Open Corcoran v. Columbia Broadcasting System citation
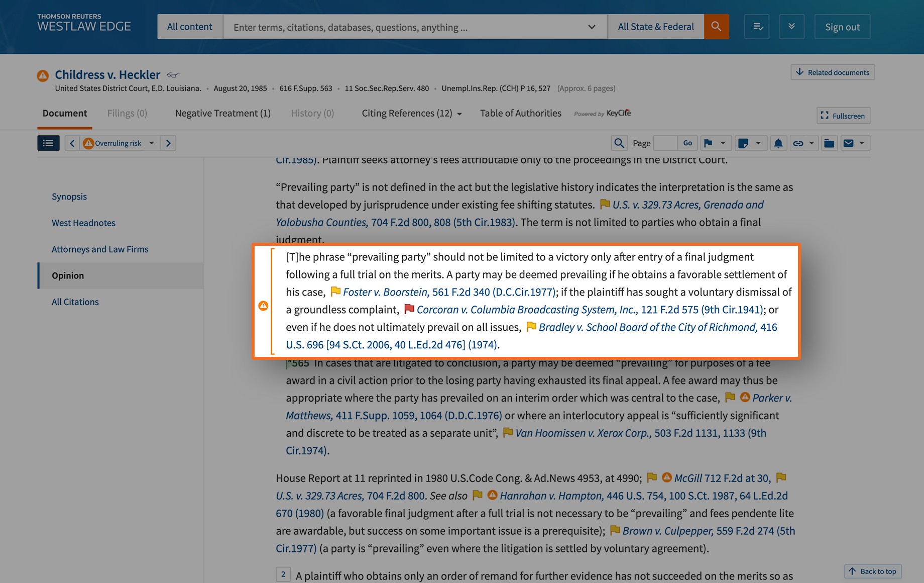The width and height of the screenshot is (924, 583). click(590, 310)
